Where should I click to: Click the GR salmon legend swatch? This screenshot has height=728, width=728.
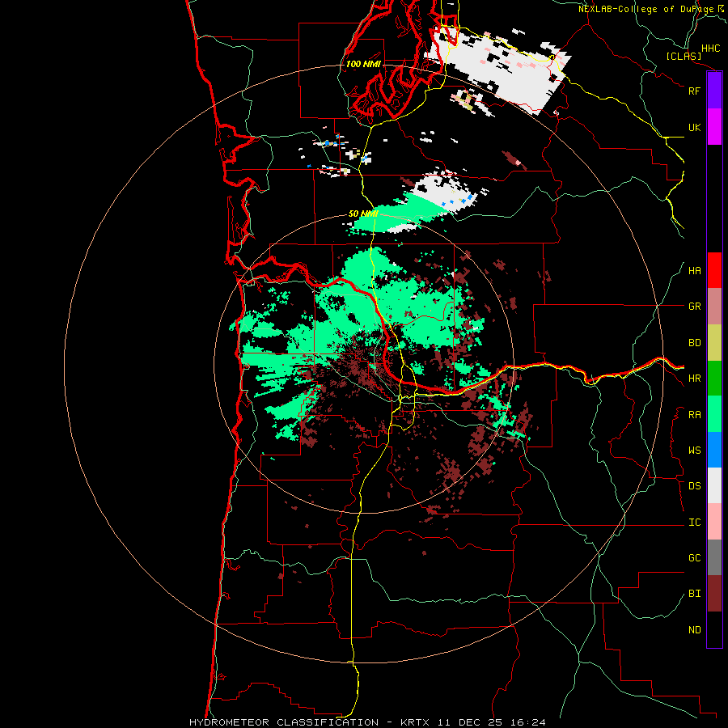(714, 307)
